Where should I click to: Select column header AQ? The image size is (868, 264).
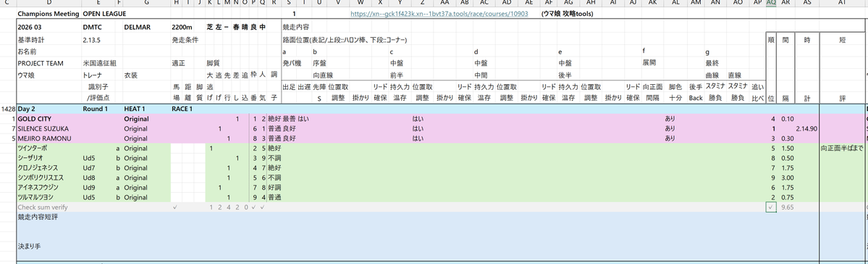(771, 4)
